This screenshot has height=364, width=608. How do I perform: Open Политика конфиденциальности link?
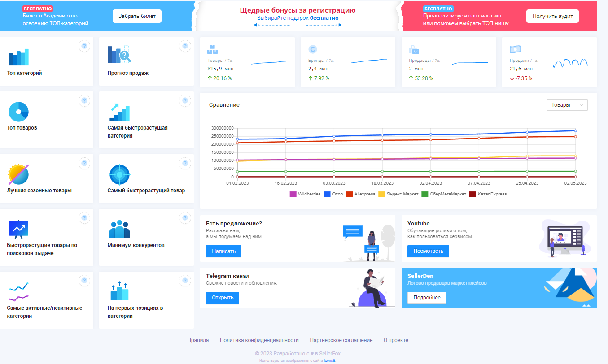click(x=259, y=340)
